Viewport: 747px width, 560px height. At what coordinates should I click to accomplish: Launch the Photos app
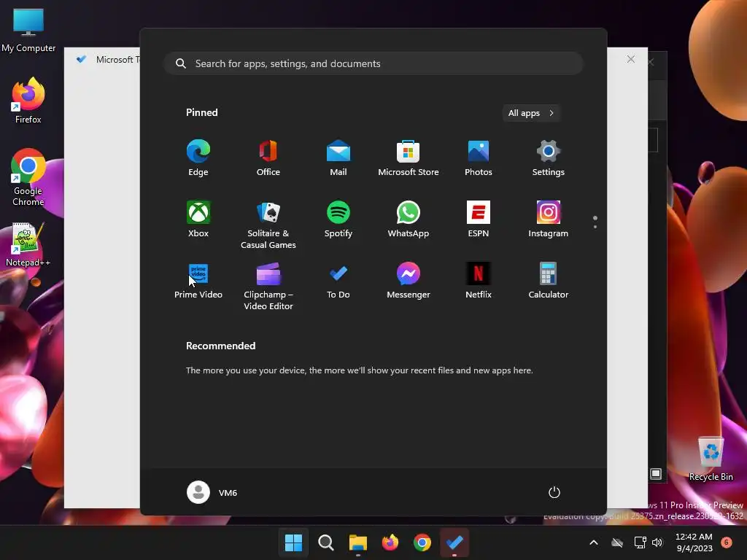pyautogui.click(x=479, y=158)
